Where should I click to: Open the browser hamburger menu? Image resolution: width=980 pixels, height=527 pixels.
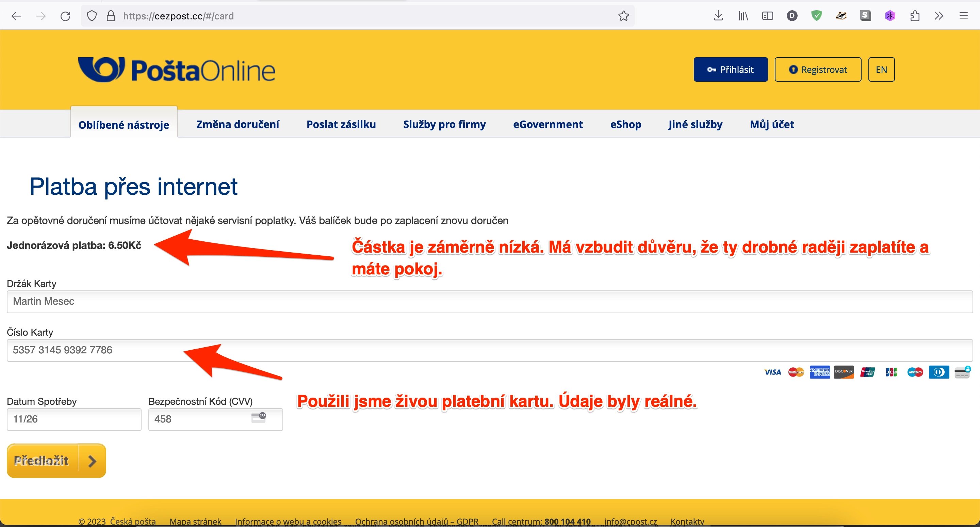point(963,16)
